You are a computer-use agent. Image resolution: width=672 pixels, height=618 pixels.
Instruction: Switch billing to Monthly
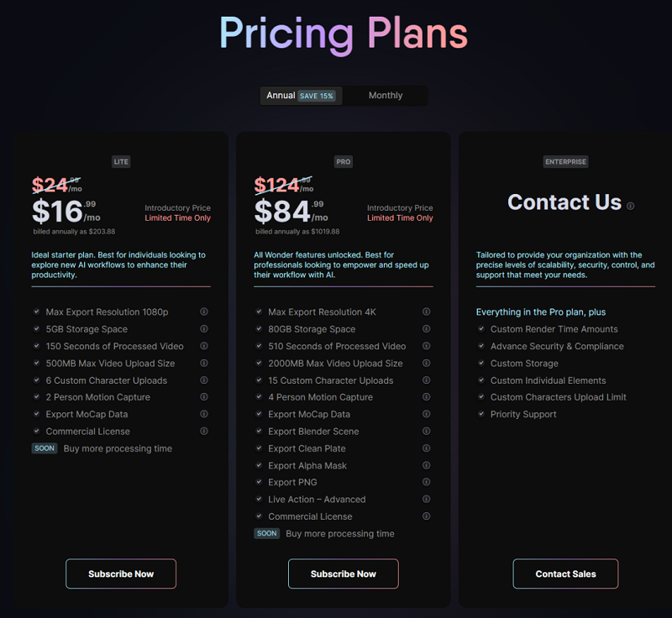[386, 96]
